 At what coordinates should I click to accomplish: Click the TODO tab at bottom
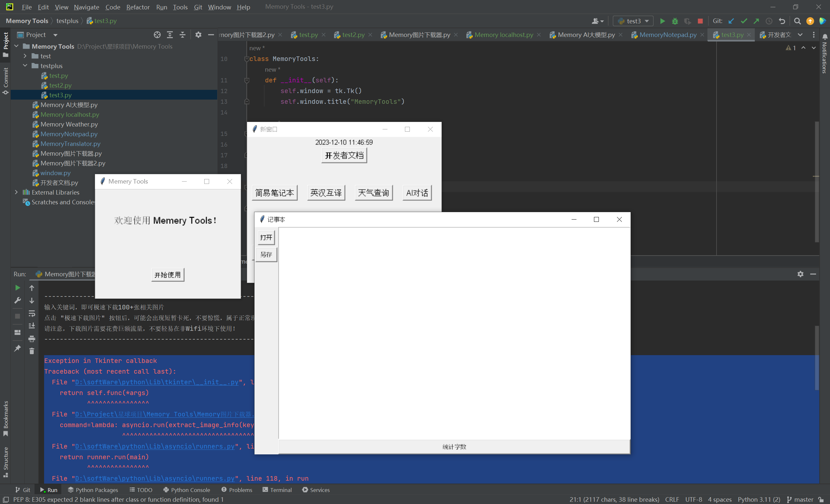click(x=144, y=490)
